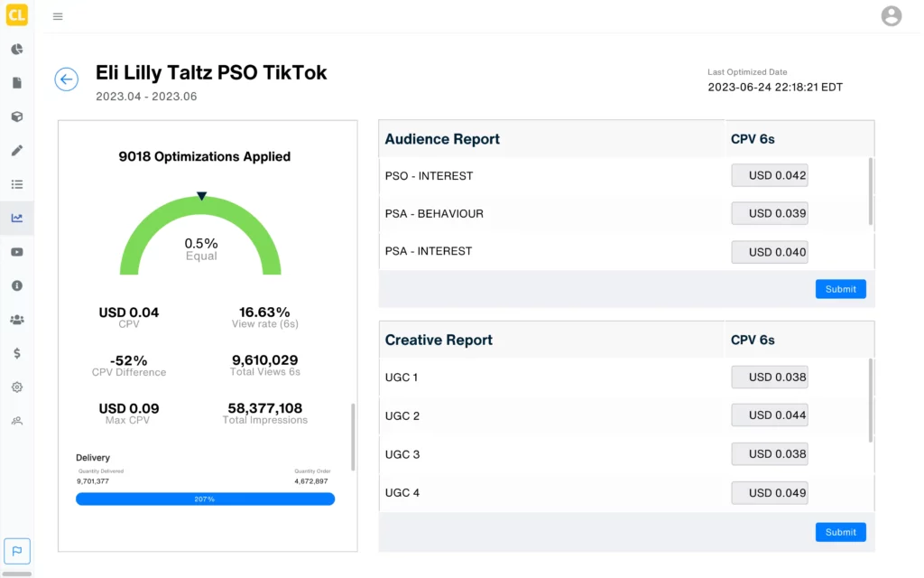Image resolution: width=924 pixels, height=578 pixels.
Task: Select the UGC 3 row label
Action: (x=402, y=455)
